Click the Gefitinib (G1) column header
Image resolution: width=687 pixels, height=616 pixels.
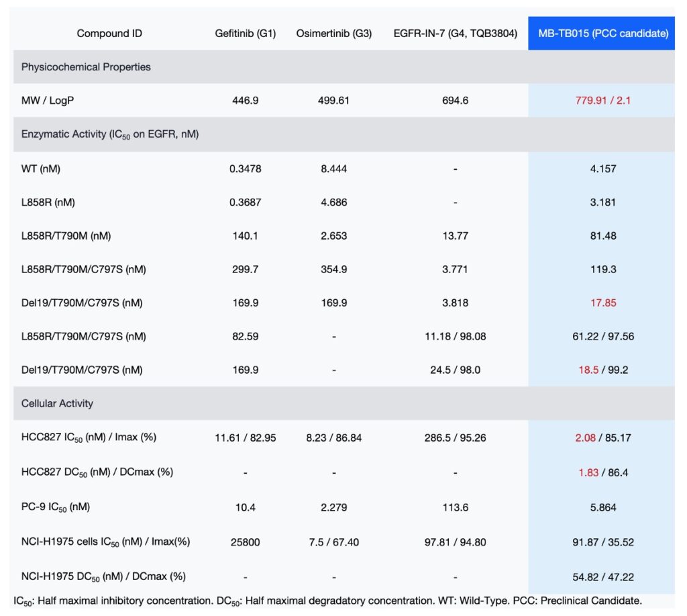tap(245, 34)
